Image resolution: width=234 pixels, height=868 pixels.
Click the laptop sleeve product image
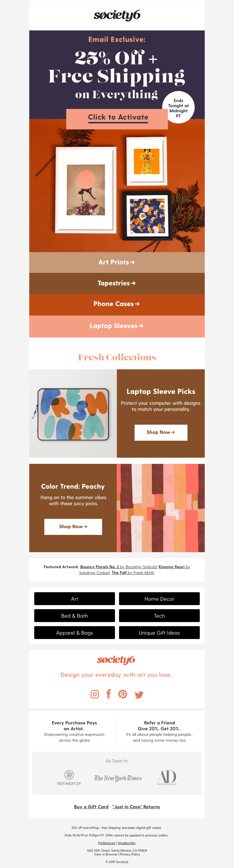click(73, 414)
